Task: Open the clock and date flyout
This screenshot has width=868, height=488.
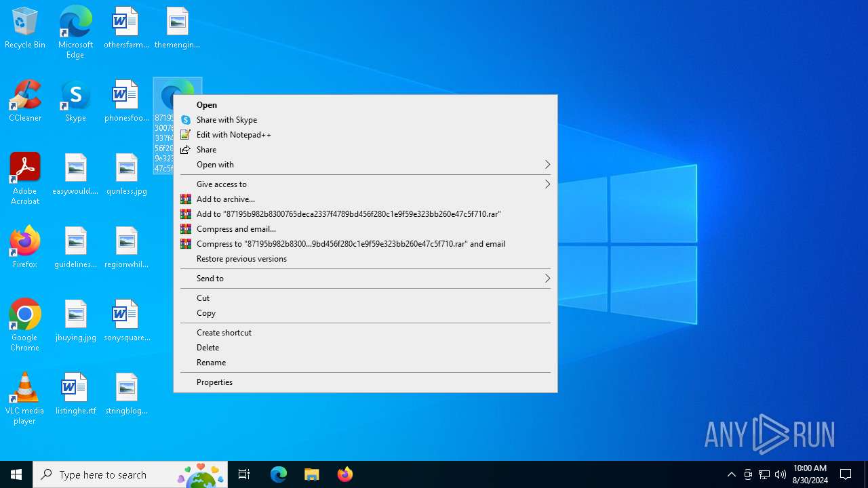Action: tap(810, 474)
